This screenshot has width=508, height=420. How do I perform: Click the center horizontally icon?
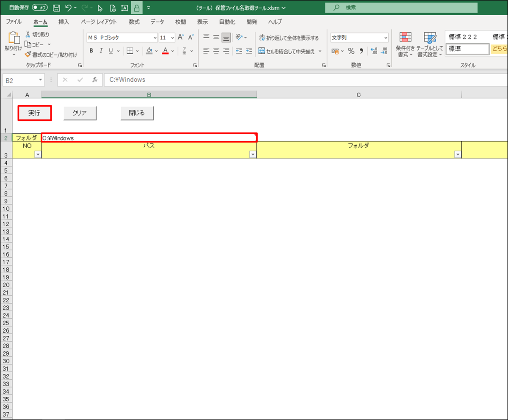(216, 51)
